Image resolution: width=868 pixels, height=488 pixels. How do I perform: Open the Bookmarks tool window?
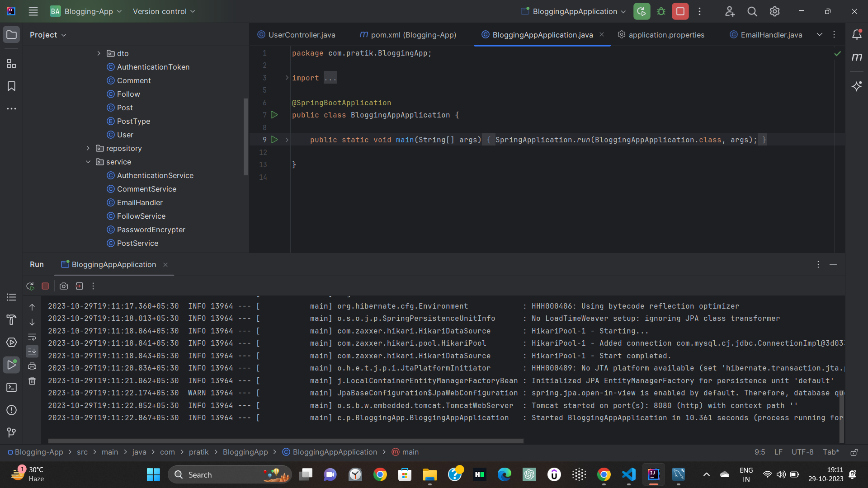coord(11,86)
